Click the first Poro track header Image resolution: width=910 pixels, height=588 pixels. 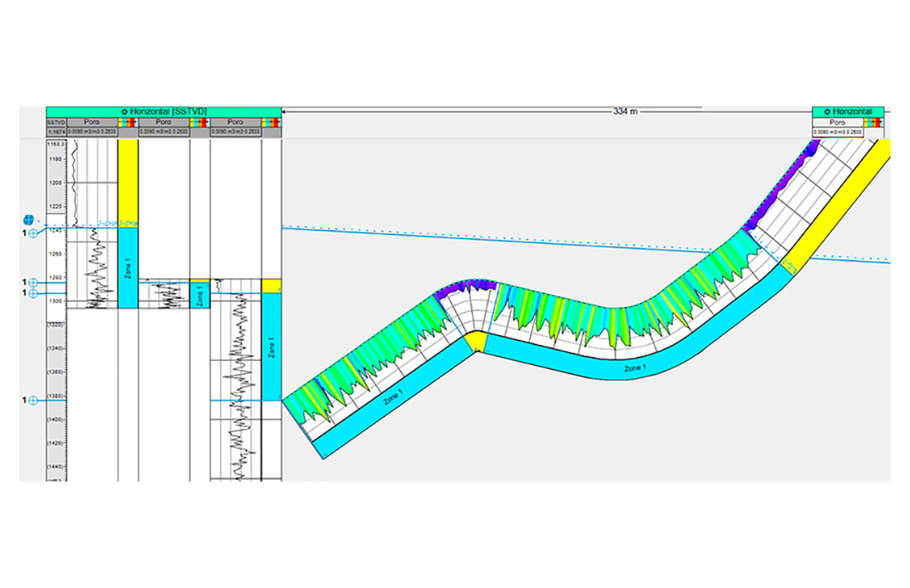point(90,122)
